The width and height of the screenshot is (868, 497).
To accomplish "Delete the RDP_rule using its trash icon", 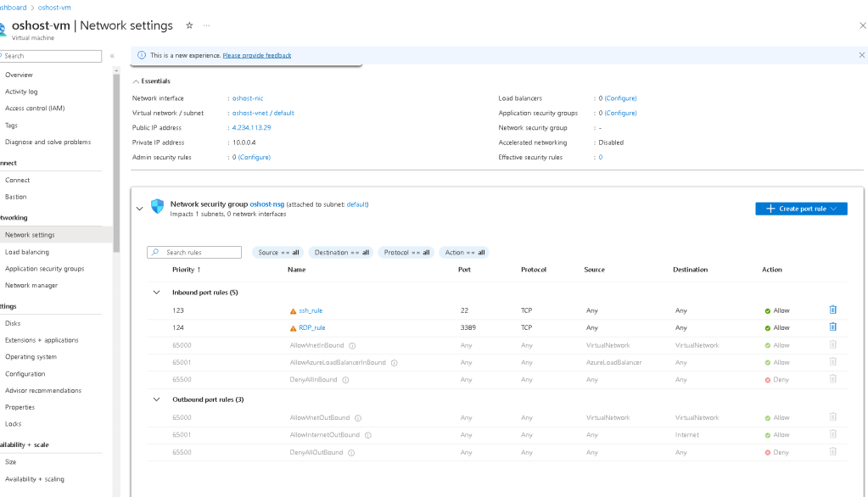I will (x=832, y=327).
